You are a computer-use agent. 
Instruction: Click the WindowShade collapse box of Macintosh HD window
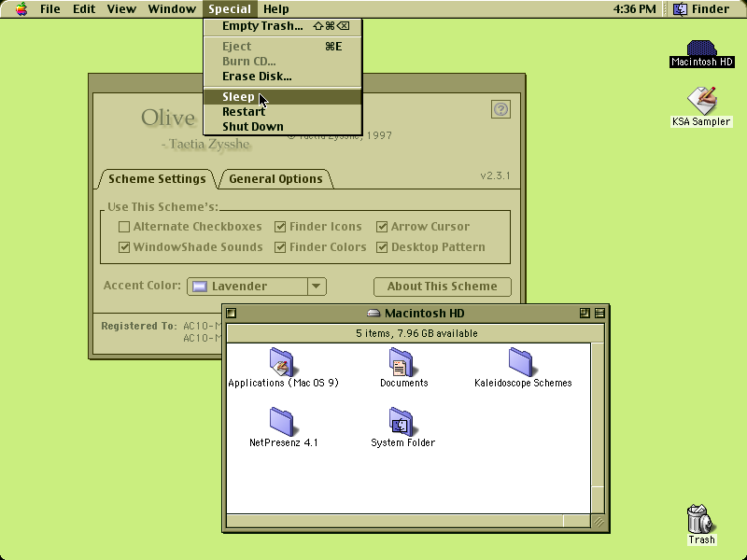point(599,313)
